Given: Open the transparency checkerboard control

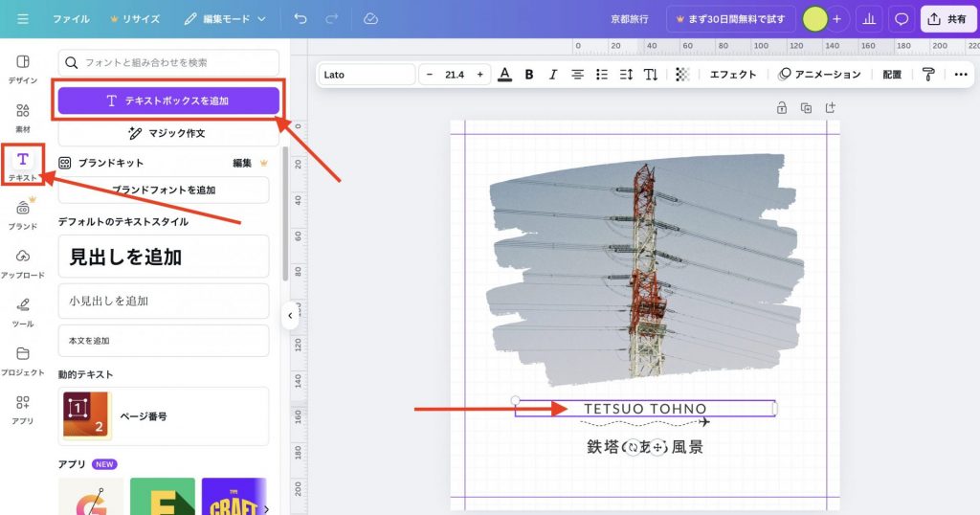Looking at the screenshot, I should pyautogui.click(x=682, y=75).
